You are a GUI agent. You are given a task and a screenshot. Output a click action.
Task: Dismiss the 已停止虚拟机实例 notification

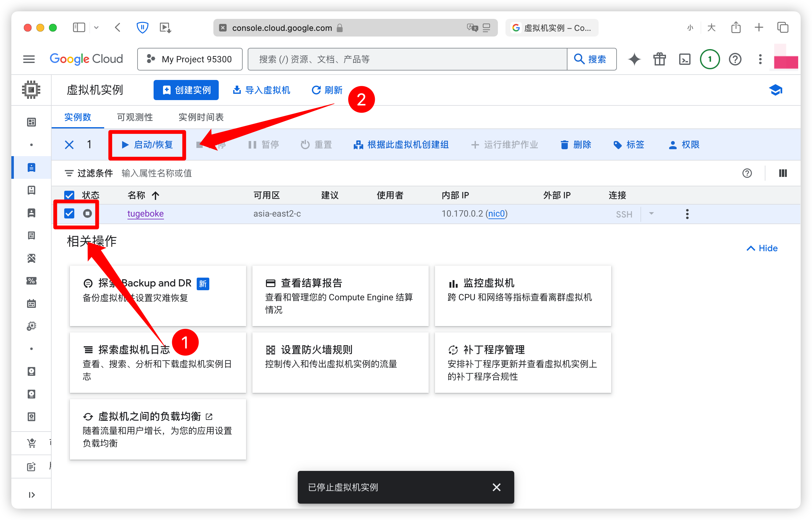pos(496,487)
